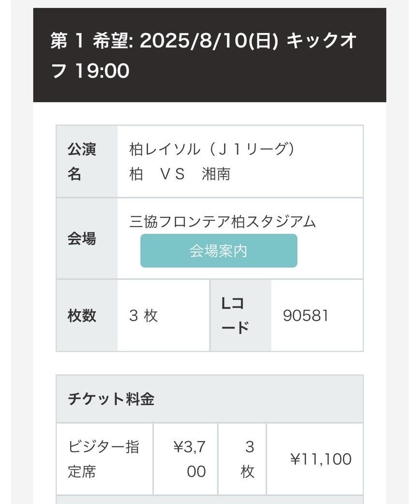The width and height of the screenshot is (420, 504).
Task: Click the L-code number 90581
Action: (x=306, y=315)
